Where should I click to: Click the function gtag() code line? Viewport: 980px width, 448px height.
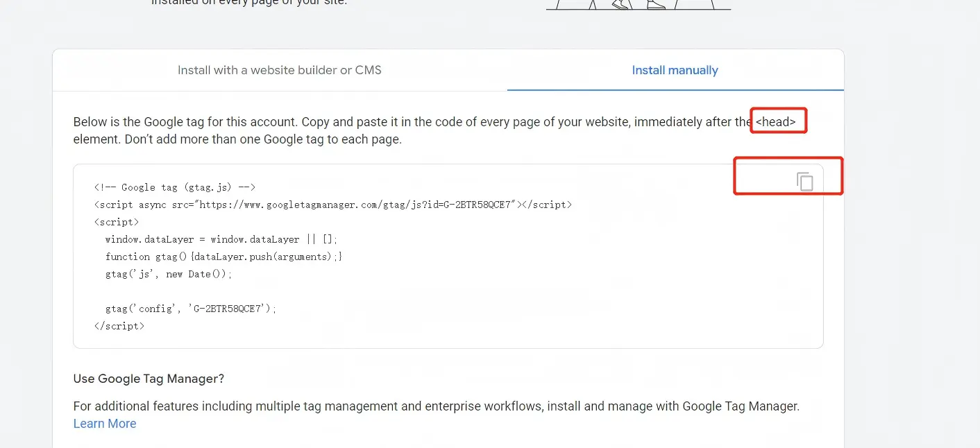(x=224, y=257)
